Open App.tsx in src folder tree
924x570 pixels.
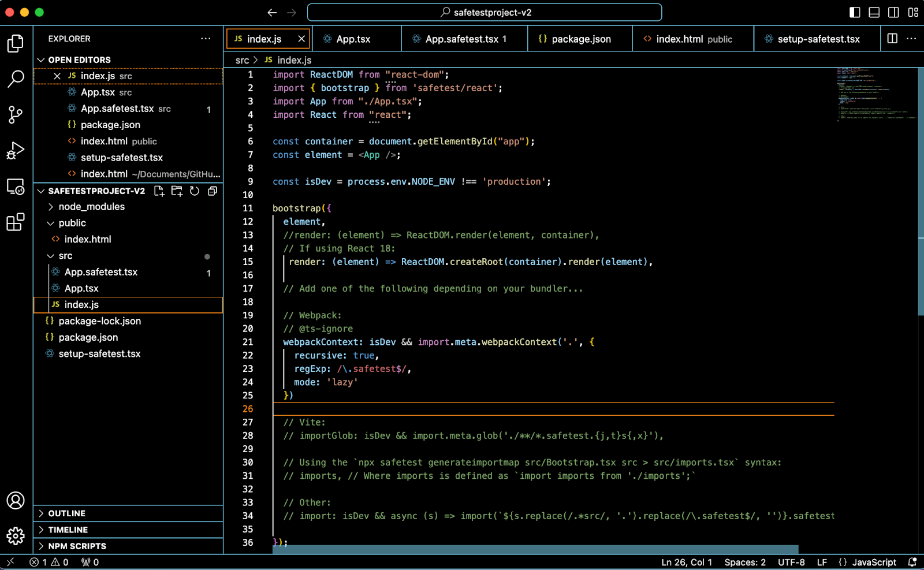click(128, 288)
